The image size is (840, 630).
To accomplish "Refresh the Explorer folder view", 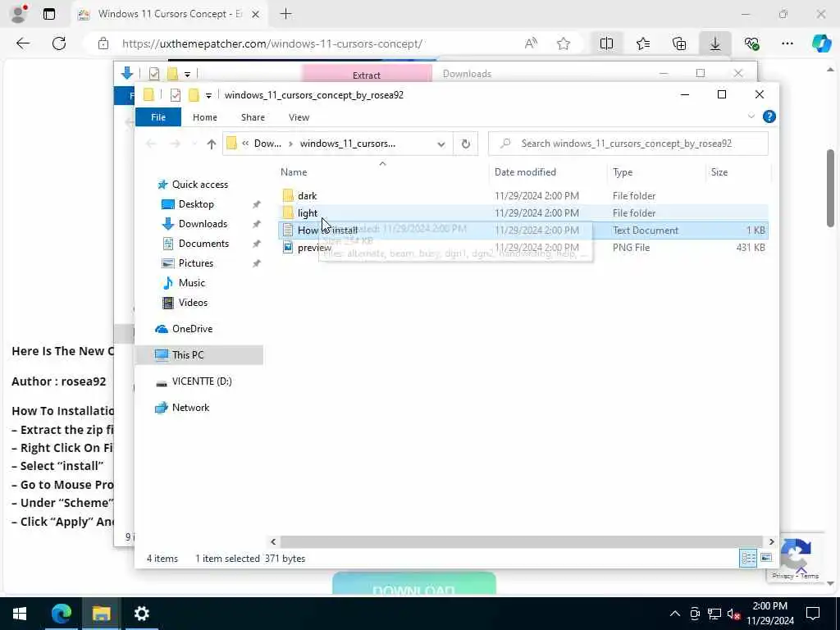I will pos(466,144).
